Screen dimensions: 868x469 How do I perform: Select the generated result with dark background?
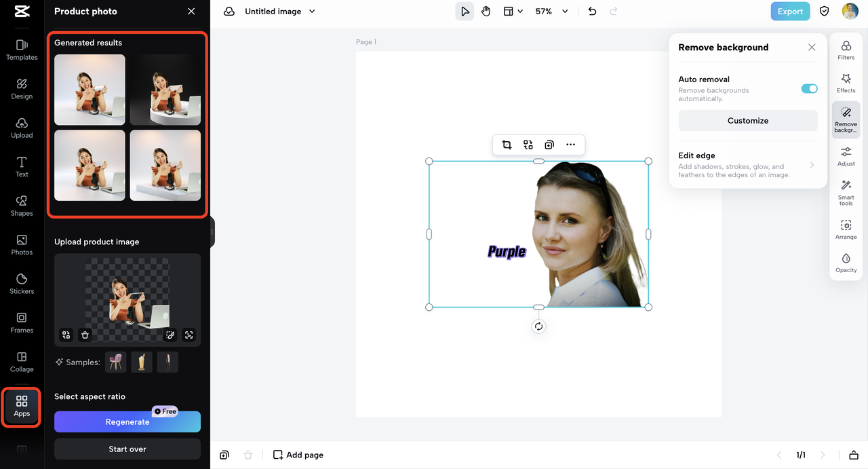coord(165,90)
